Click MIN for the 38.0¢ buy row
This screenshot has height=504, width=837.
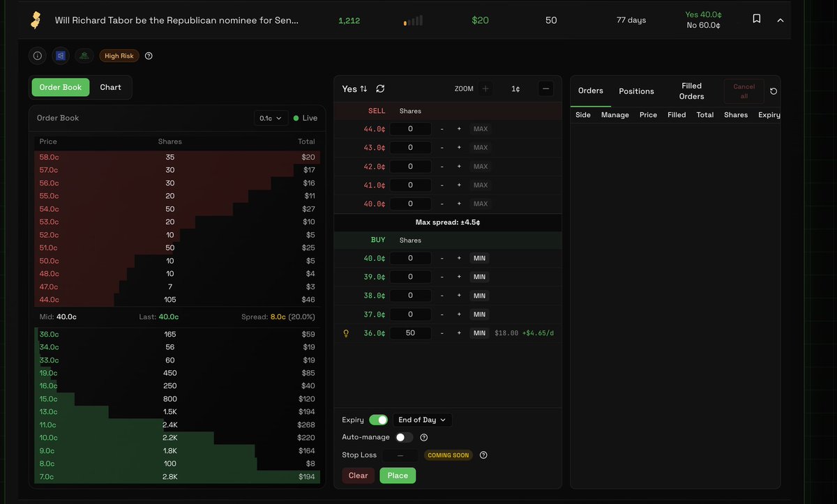click(479, 296)
